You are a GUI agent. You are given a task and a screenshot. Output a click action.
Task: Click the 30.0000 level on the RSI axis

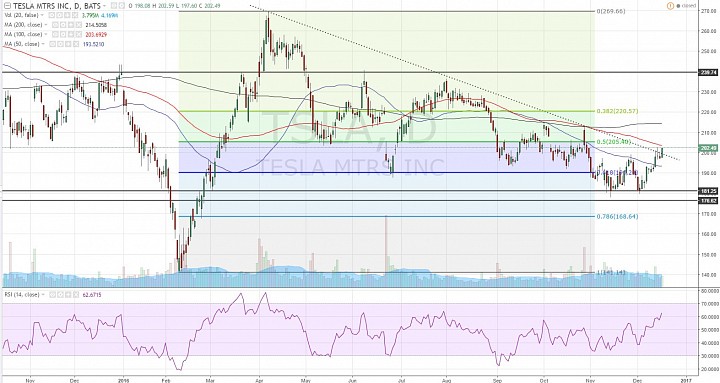click(x=710, y=355)
